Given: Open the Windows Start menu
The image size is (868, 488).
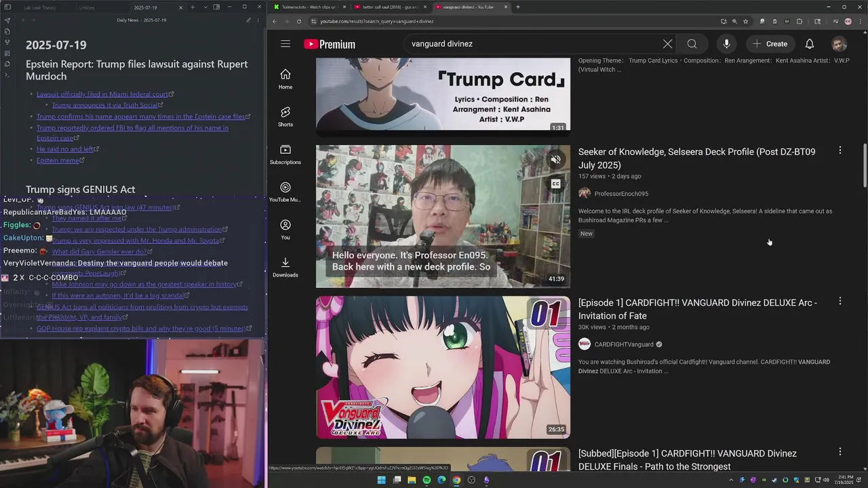Looking at the screenshot, I should pos(381,480).
